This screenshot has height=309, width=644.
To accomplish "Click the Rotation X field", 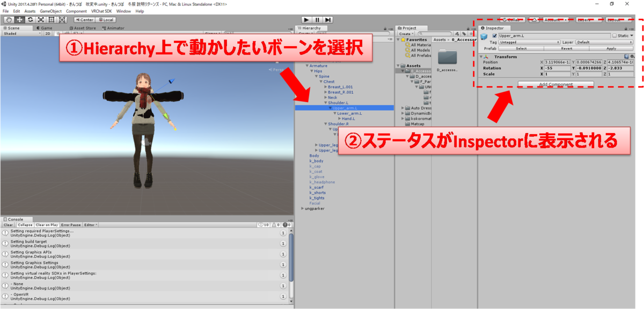I will coord(558,68).
